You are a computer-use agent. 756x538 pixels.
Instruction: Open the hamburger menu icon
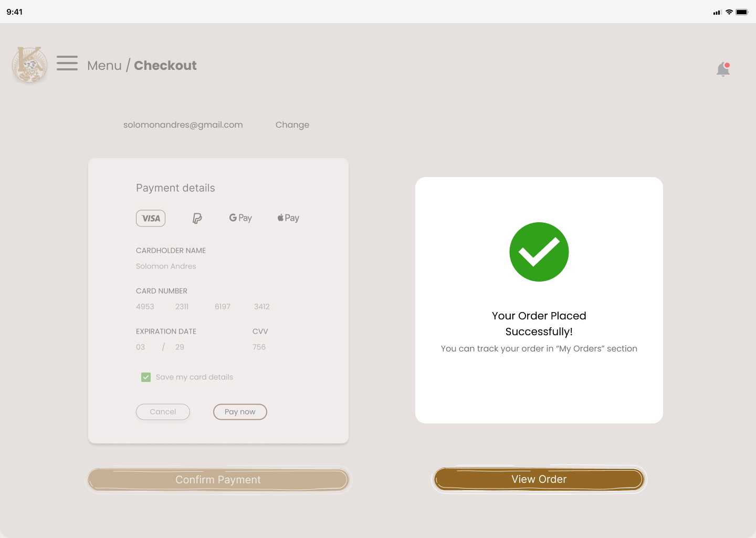(67, 63)
